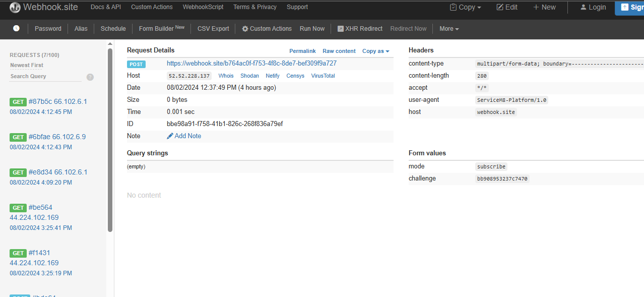
Task: Click XHR Redirect toggle in toolbar
Action: click(360, 29)
